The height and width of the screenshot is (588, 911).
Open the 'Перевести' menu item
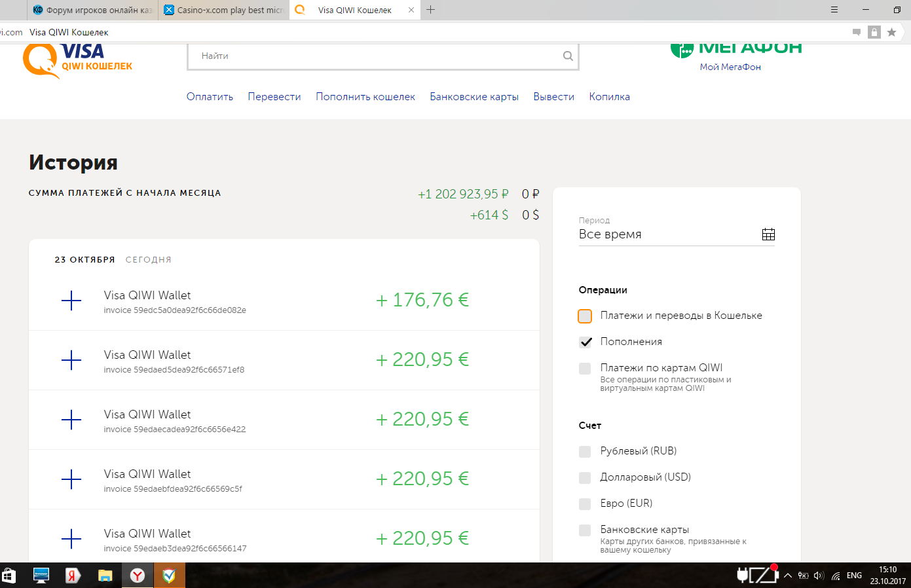274,97
